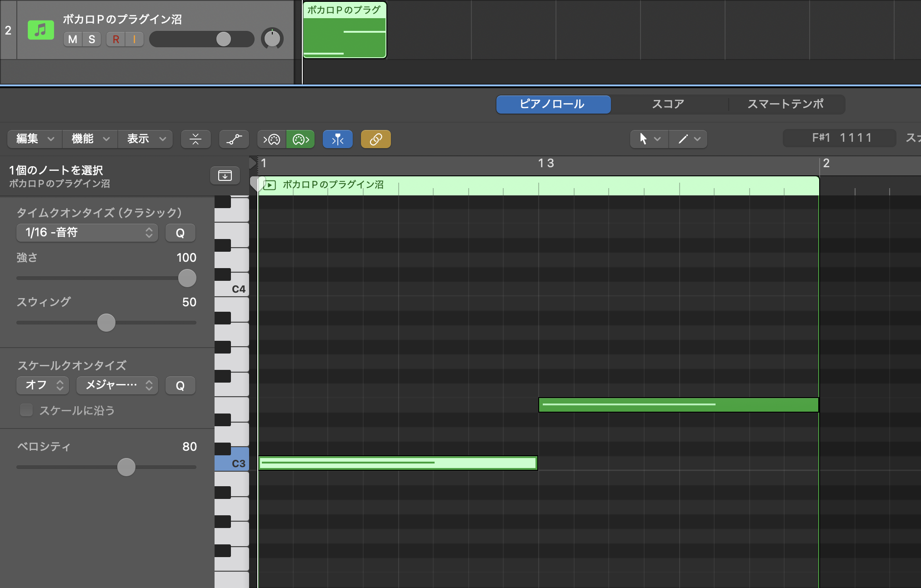
Task: Click the green music note track icon
Action: 41,30
